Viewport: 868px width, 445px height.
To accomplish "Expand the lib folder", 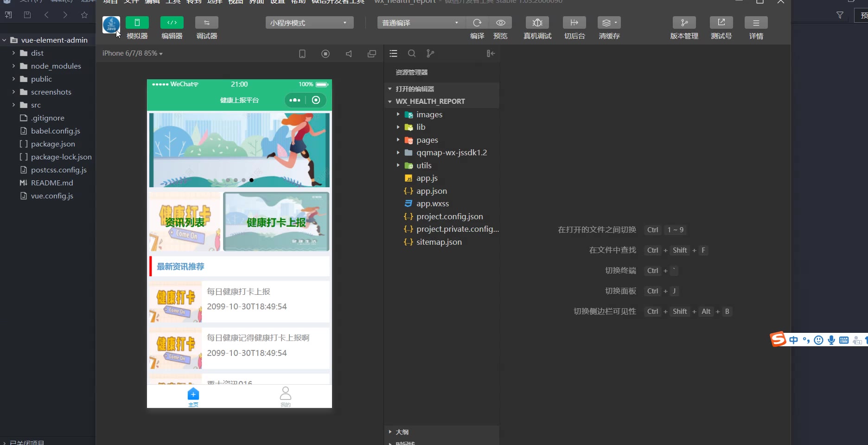I will [x=442, y=127].
